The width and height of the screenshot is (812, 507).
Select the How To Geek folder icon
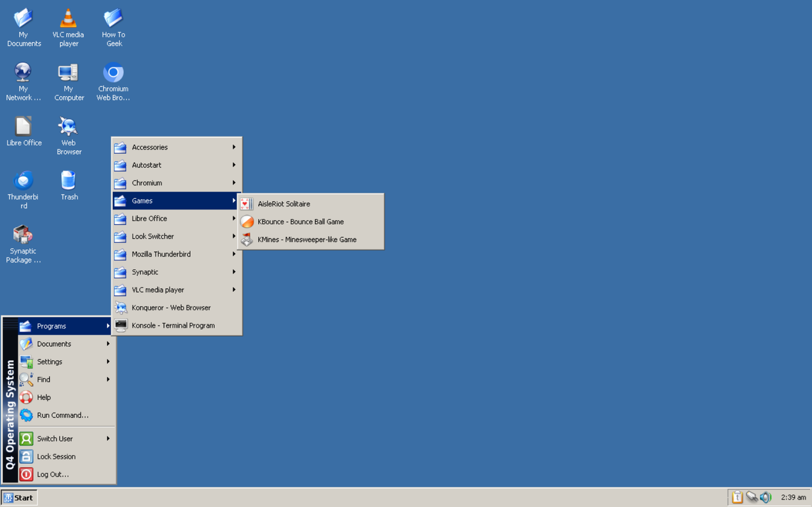[113, 27]
